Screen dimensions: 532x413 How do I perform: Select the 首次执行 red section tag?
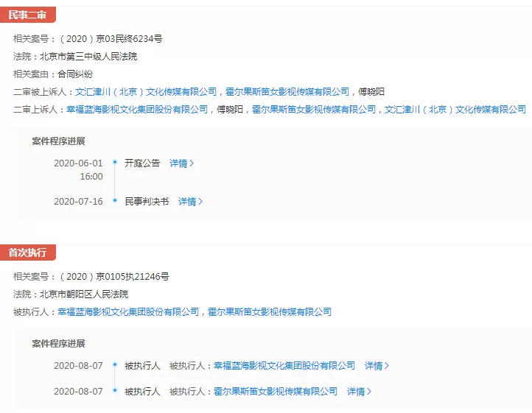point(27,253)
